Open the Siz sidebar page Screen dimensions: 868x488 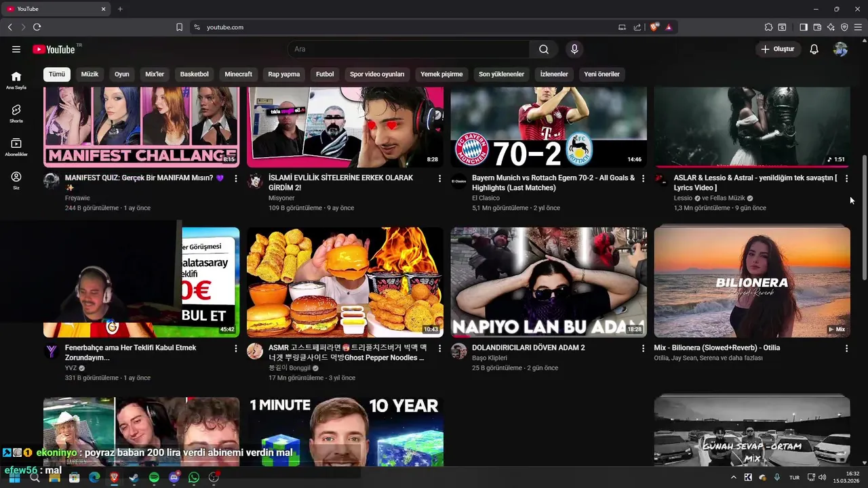pos(16,180)
